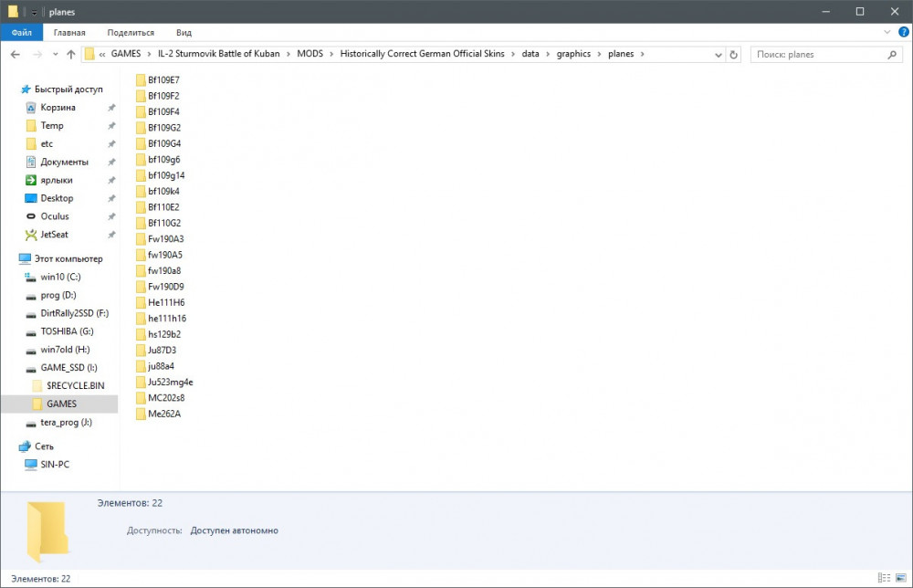Select the Bf109E7 folder icon
This screenshot has height=588, width=913.
pyautogui.click(x=141, y=79)
